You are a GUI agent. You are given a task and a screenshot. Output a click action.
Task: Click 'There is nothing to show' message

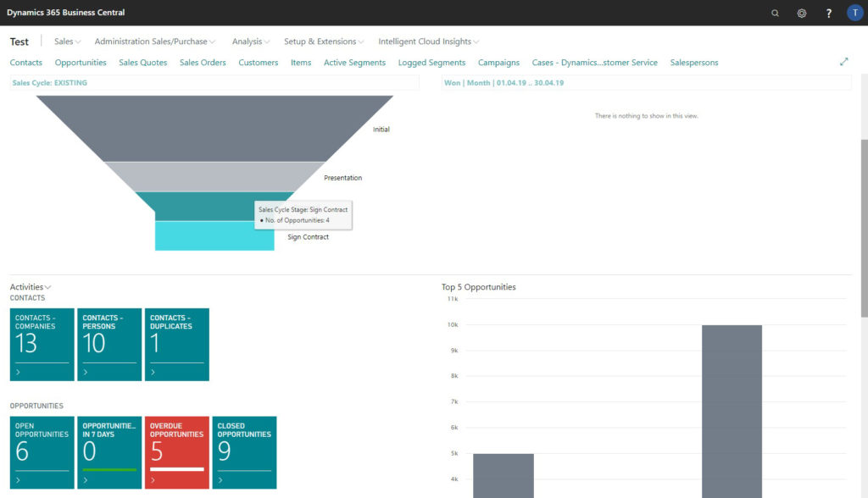tap(647, 116)
